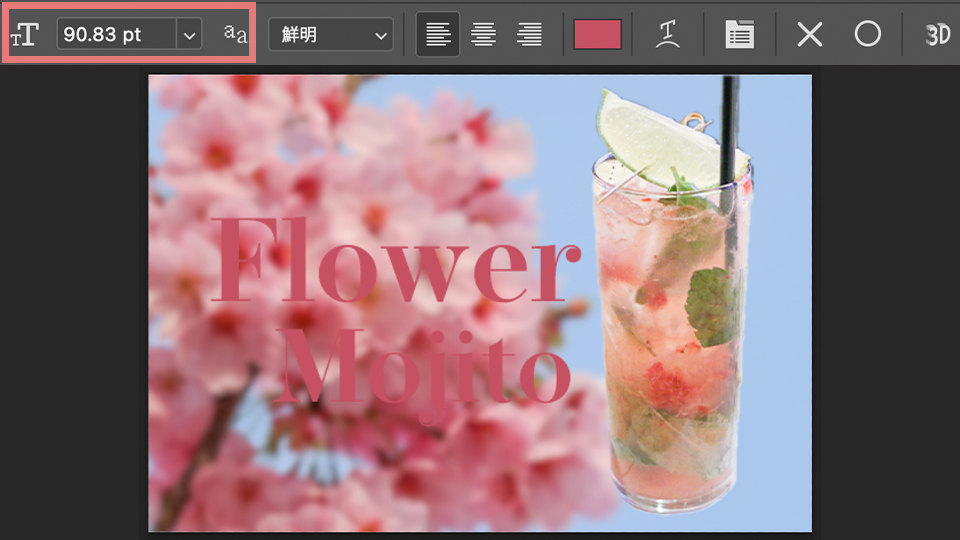Click the 3D text button
The width and height of the screenshot is (960, 540).
point(937,35)
